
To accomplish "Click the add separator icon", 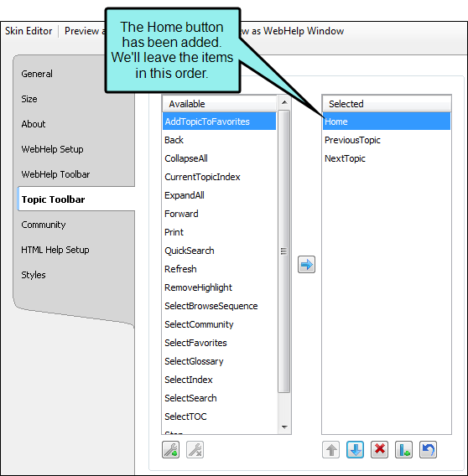I will [404, 449].
